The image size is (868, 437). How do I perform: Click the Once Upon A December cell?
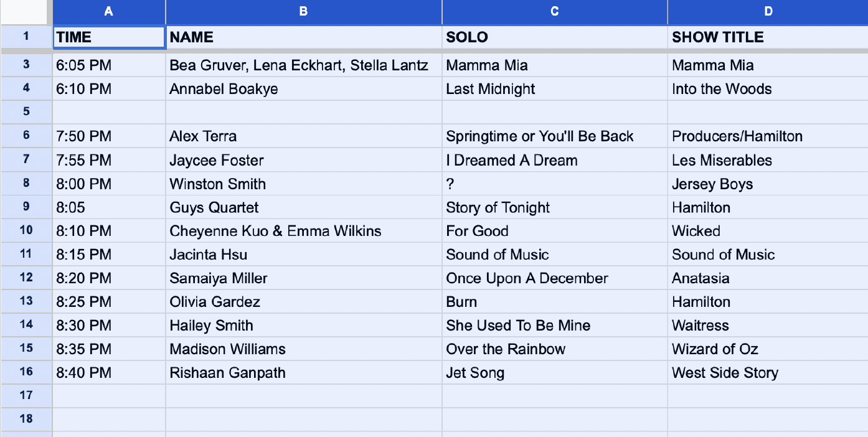tap(554, 278)
